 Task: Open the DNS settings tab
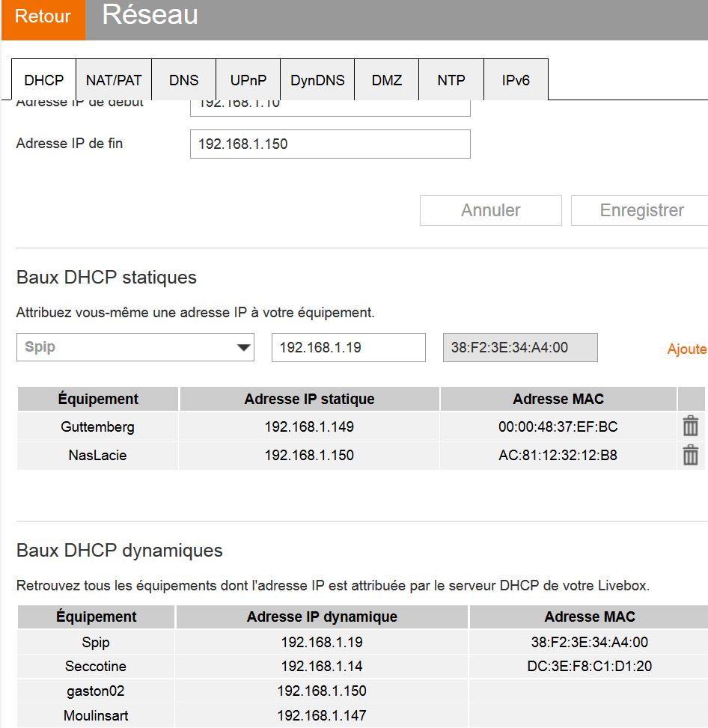[x=183, y=79]
